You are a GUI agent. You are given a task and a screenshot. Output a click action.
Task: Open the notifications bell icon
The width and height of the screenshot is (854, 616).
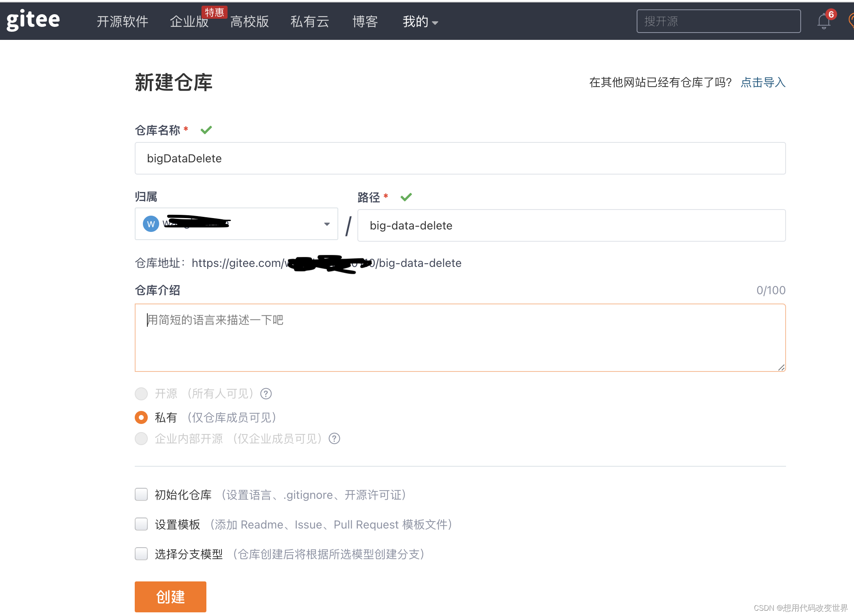823,21
